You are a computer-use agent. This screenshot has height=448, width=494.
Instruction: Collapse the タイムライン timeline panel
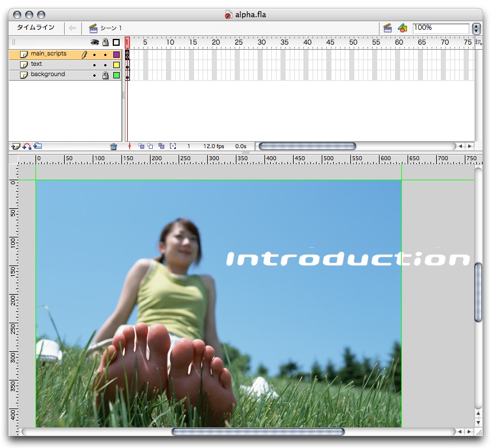pyautogui.click(x=35, y=27)
